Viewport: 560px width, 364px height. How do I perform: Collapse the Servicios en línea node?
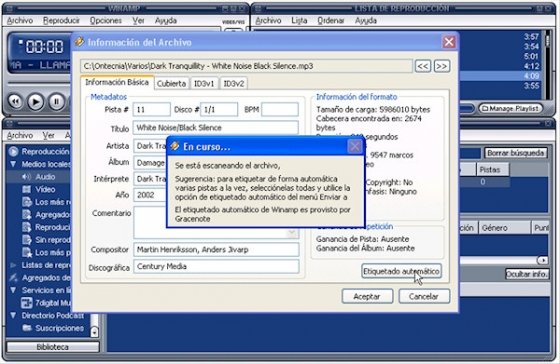coord(13,290)
